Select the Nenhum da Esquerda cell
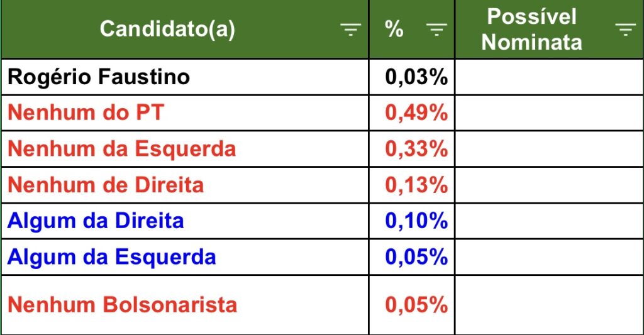Screen dimensions: 644x335 tap(186, 149)
